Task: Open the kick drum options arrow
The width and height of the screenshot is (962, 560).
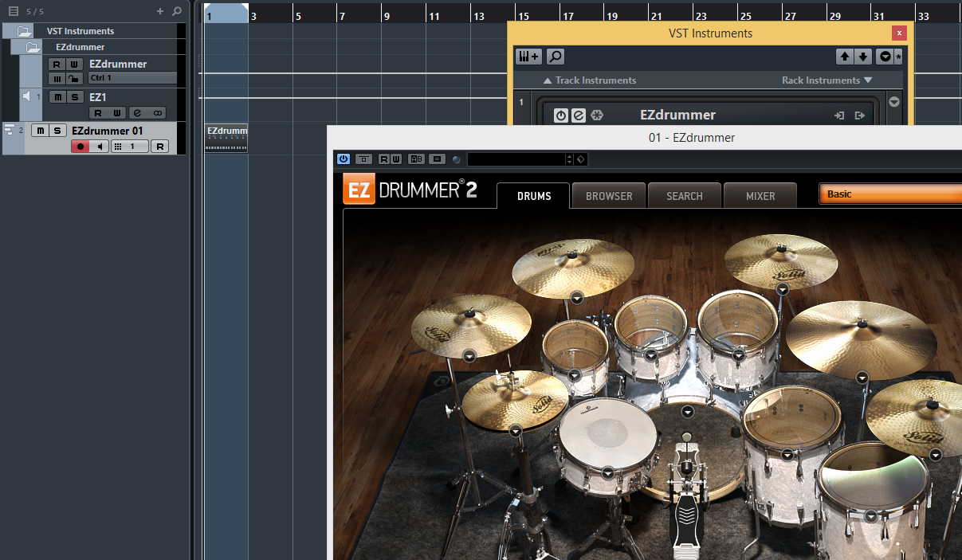Action: click(x=688, y=412)
